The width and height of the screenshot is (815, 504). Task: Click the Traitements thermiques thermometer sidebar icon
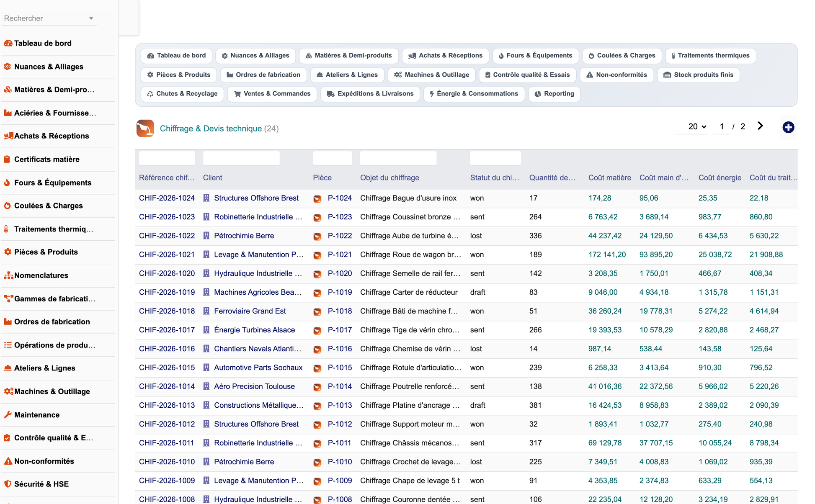[x=6, y=229]
